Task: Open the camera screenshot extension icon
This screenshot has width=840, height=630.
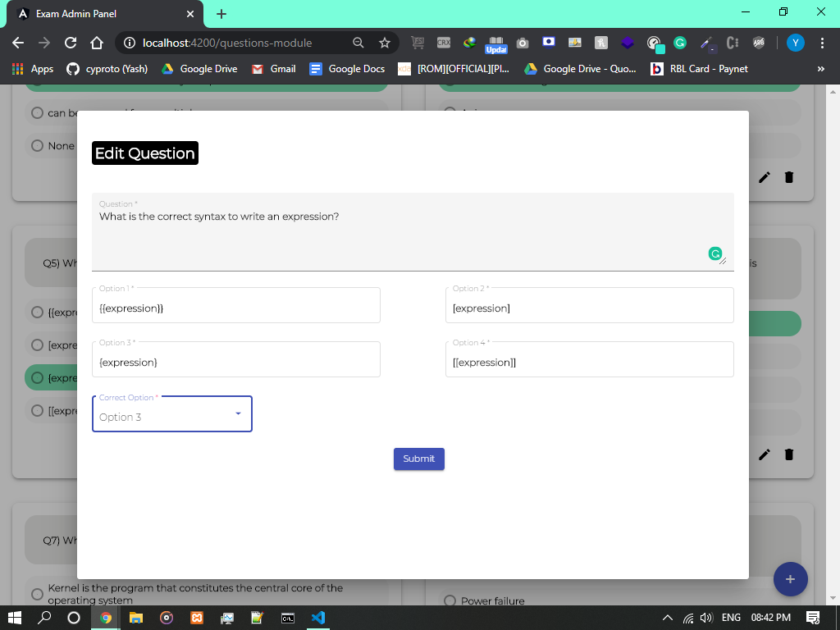Action: click(x=523, y=43)
